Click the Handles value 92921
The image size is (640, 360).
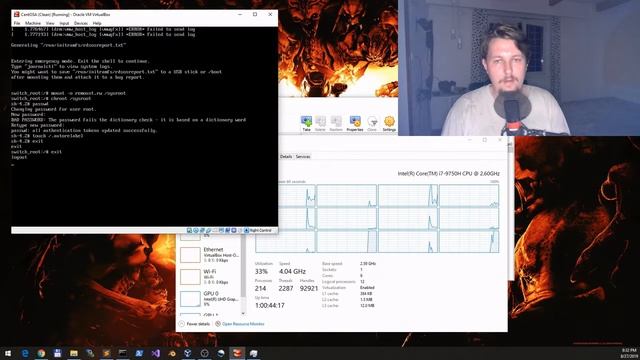click(309, 288)
